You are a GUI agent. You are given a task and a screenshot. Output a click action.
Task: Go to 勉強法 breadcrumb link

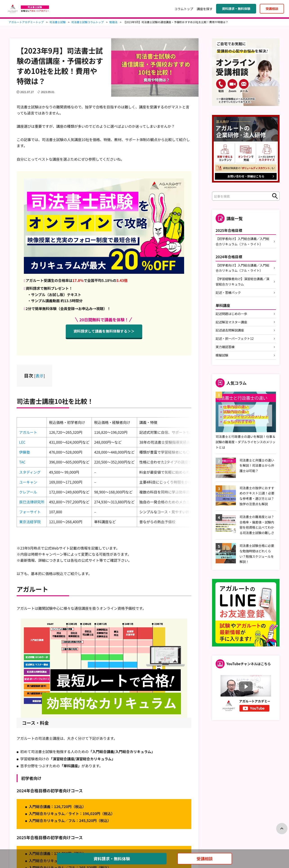coord(113,22)
